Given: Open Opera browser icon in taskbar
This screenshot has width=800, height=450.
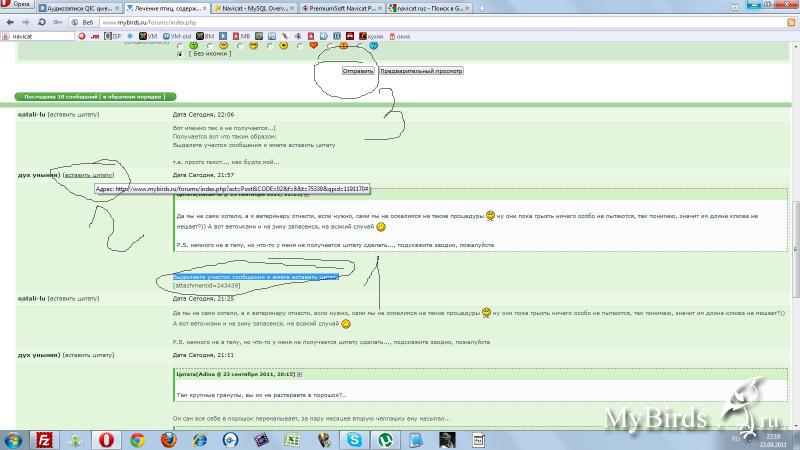Looking at the screenshot, I should 106,438.
